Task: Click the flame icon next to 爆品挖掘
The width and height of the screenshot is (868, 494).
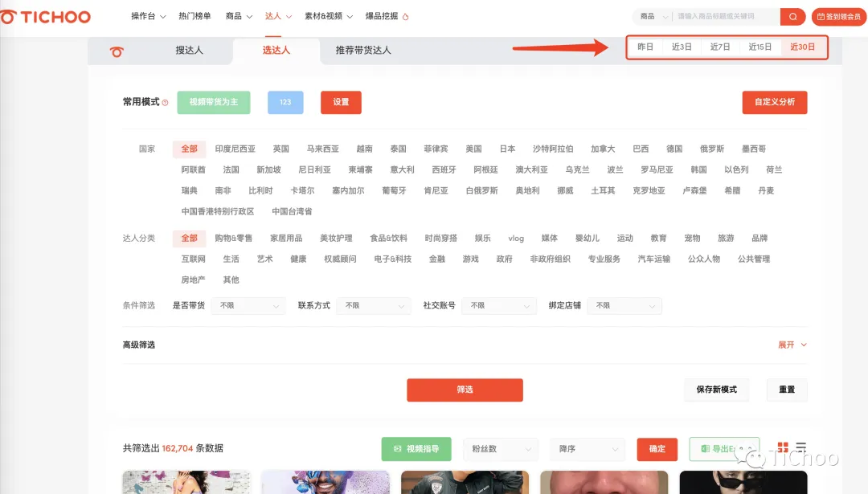Action: click(405, 17)
